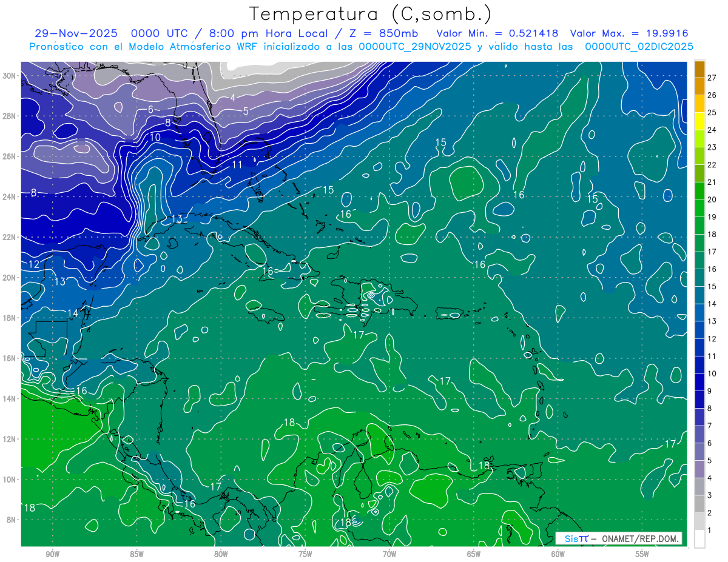
Task: Click the '26N' latitude axis label
Action: (x=10, y=156)
